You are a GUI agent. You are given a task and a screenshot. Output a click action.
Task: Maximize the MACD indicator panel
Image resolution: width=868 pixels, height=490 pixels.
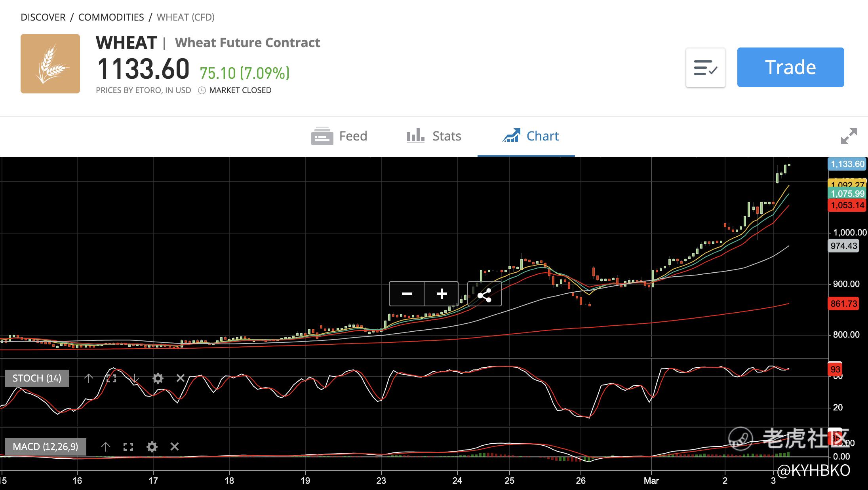click(128, 447)
